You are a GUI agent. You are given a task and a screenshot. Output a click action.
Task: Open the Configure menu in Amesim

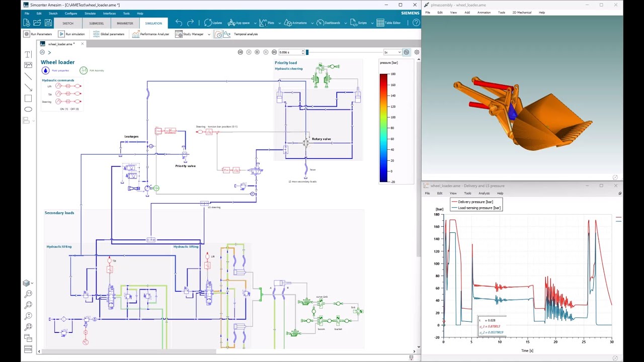[71, 13]
